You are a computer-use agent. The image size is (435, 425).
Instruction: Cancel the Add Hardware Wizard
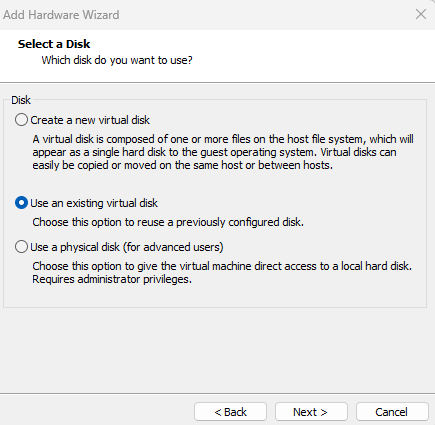392,412
